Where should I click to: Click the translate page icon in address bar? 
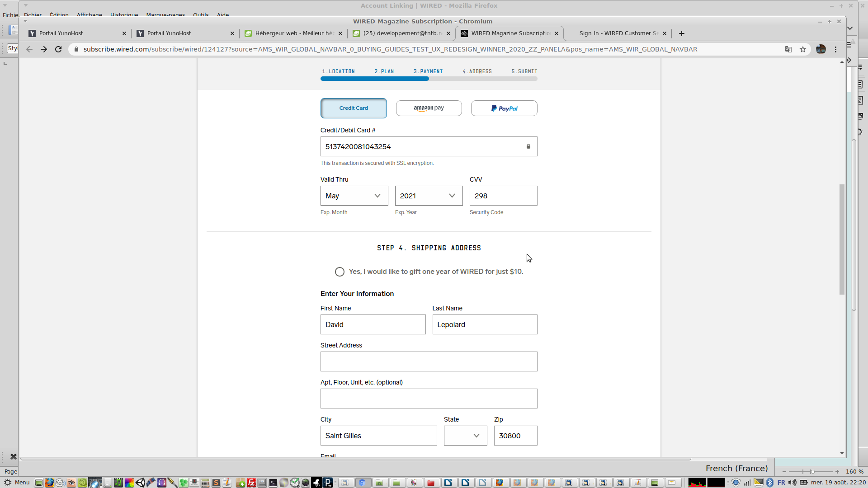(788, 49)
